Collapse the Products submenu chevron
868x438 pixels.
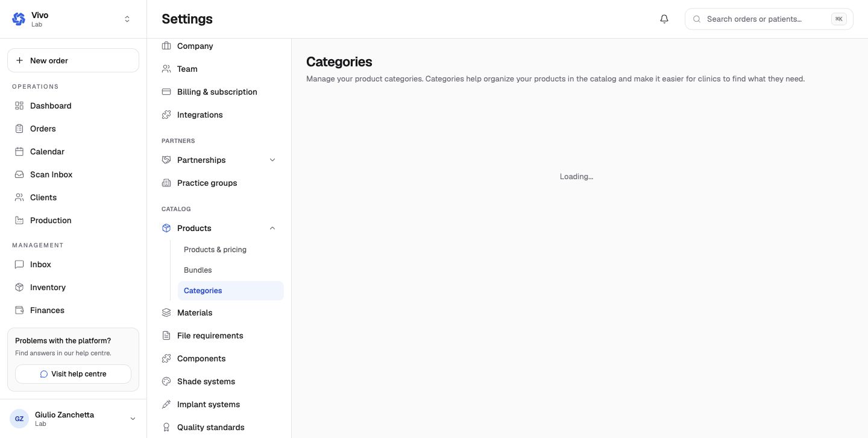point(272,228)
